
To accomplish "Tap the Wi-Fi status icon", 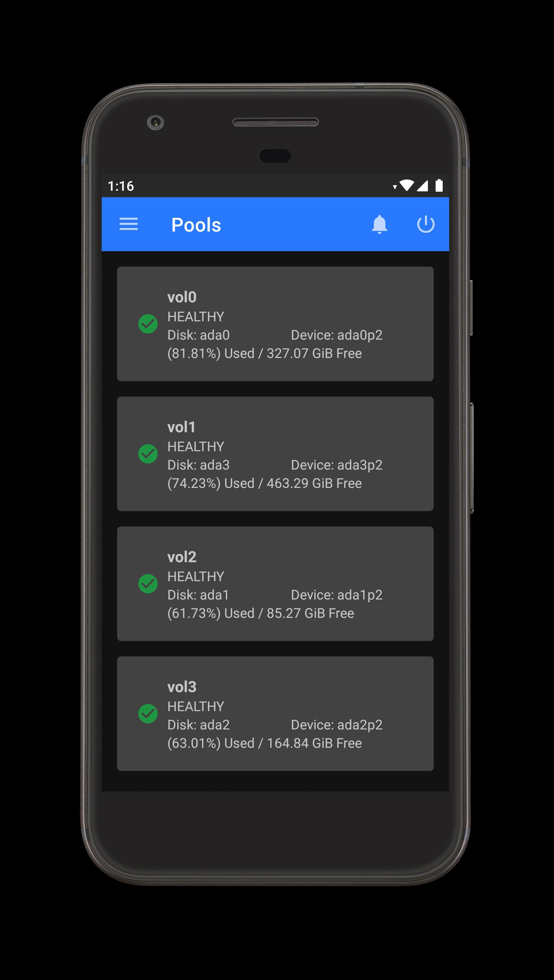I will pos(406,185).
